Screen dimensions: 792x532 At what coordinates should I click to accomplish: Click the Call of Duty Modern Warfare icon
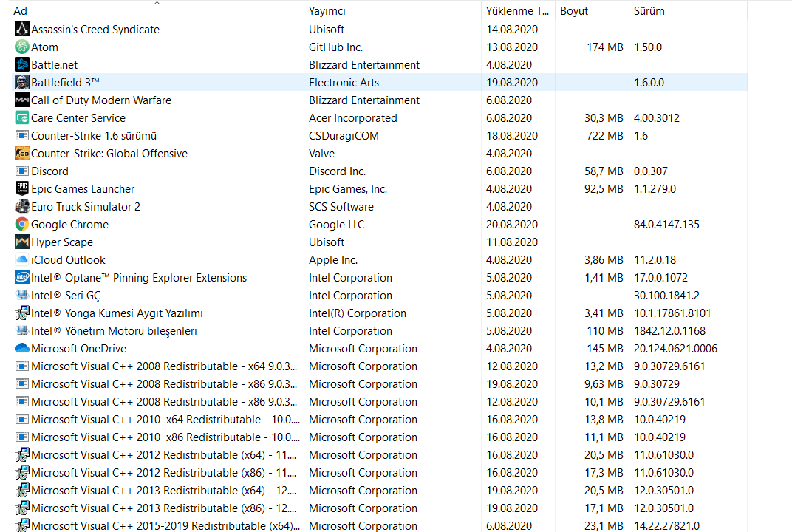pyautogui.click(x=21, y=100)
